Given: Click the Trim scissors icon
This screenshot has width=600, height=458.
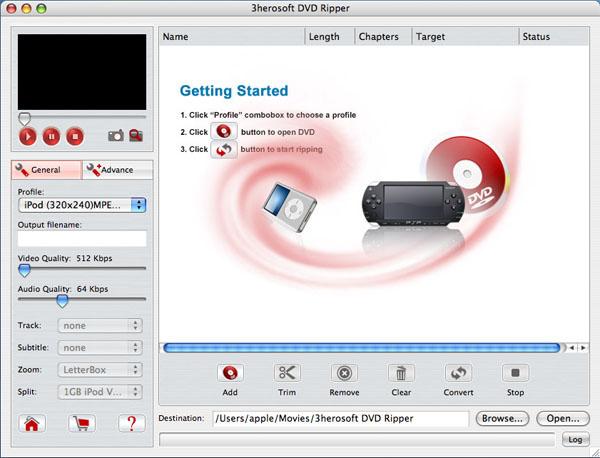Looking at the screenshot, I should [x=287, y=373].
